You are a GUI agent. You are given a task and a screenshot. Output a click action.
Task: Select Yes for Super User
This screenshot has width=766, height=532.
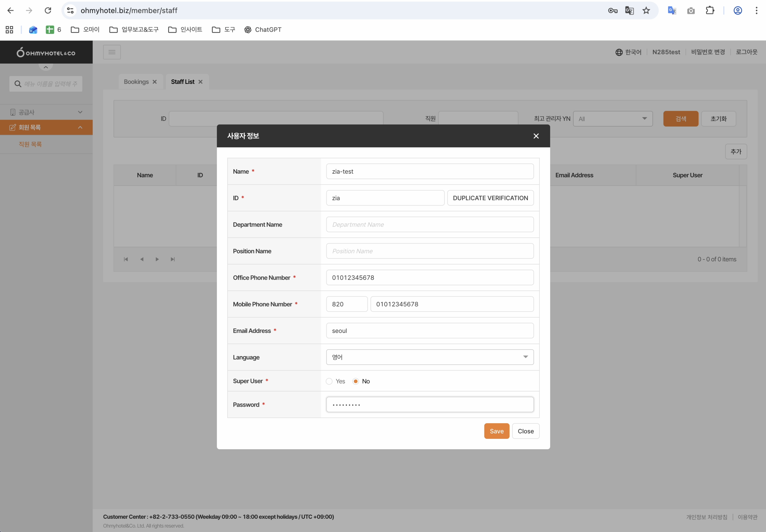tap(329, 381)
